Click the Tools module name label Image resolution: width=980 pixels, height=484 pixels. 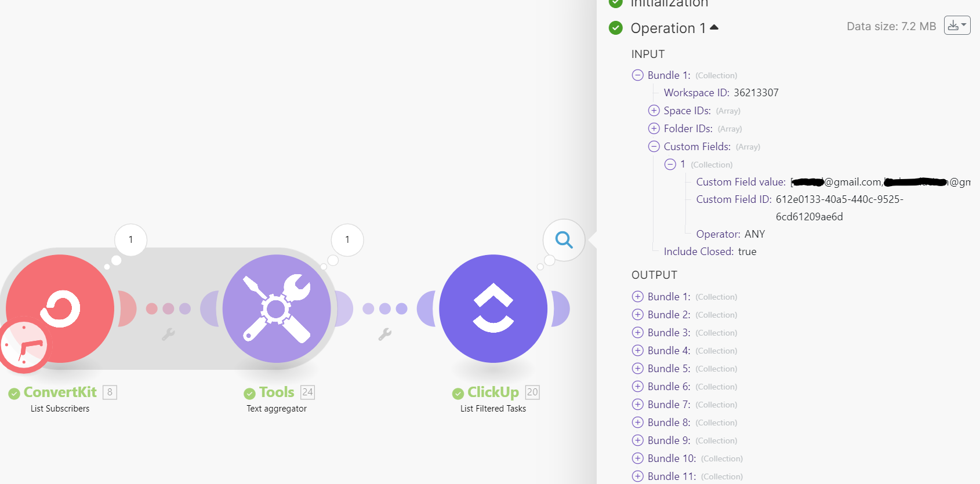point(277,392)
